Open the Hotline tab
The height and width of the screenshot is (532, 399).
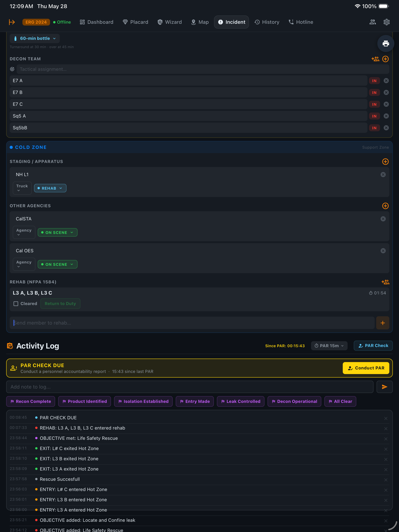pos(301,22)
